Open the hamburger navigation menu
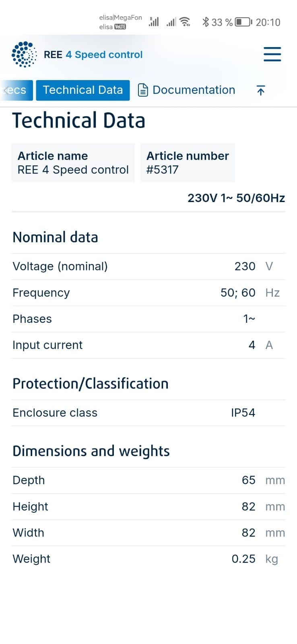This screenshot has height=644, width=297. tap(272, 54)
